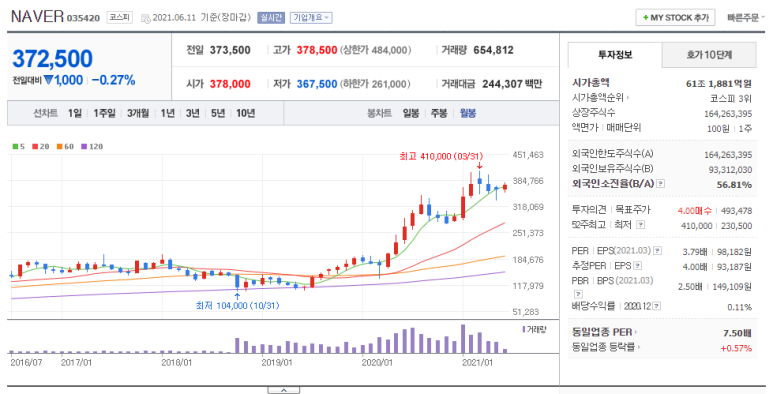Click help icon beside 52주최고 최저
773x394 pixels.
(x=640, y=224)
